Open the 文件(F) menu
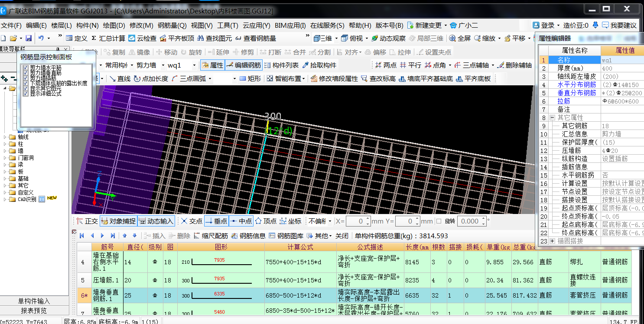 click(x=10, y=26)
